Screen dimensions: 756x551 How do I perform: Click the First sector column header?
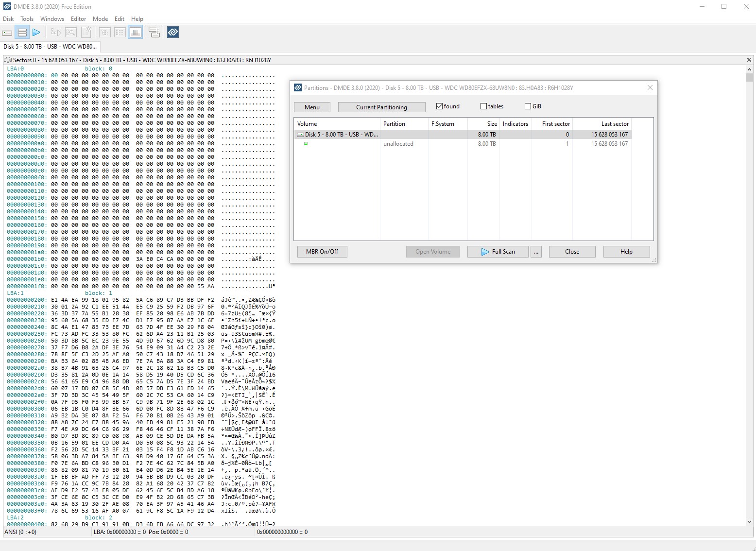552,124
